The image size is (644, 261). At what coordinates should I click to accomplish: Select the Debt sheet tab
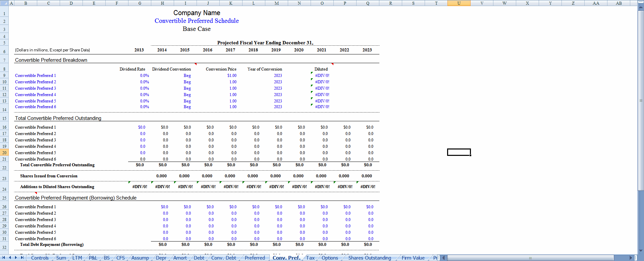[199, 258]
